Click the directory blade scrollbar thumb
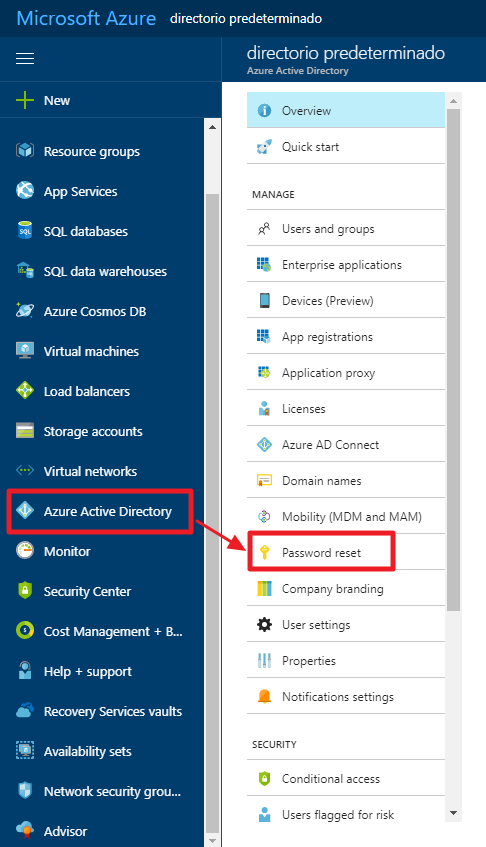 453,360
